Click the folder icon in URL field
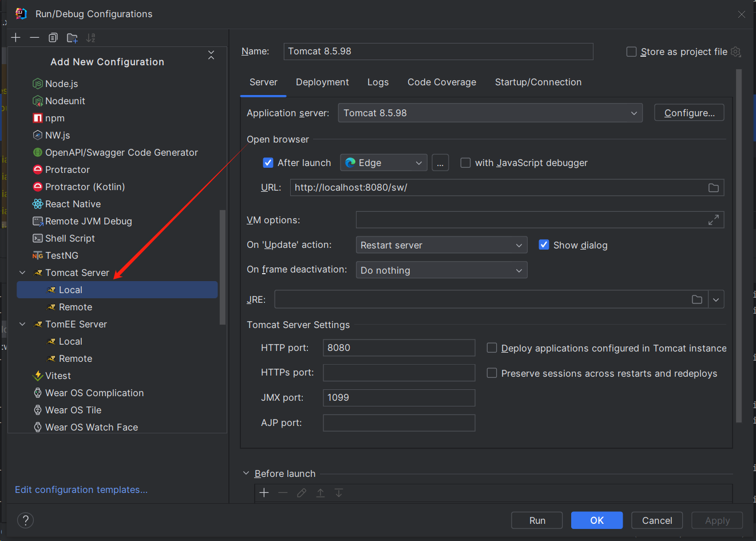 [x=714, y=188]
